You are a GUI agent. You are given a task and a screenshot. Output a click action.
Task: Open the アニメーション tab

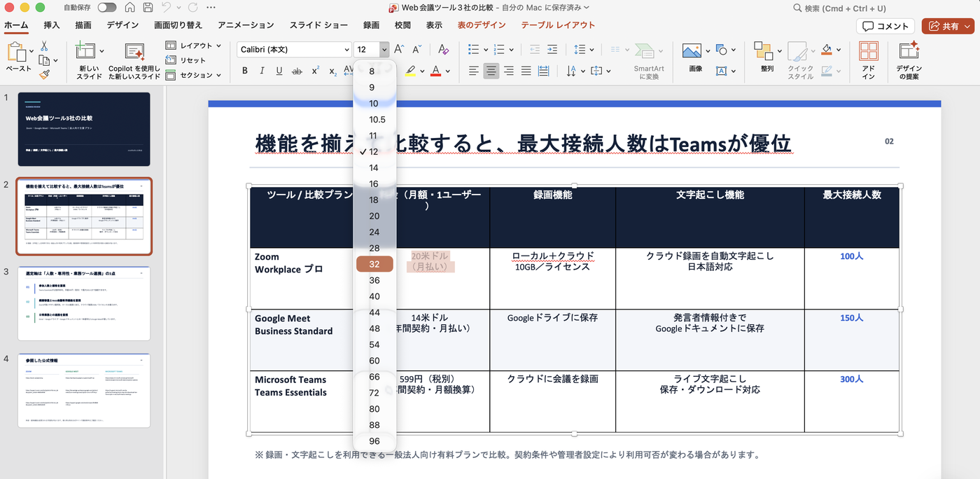point(246,25)
